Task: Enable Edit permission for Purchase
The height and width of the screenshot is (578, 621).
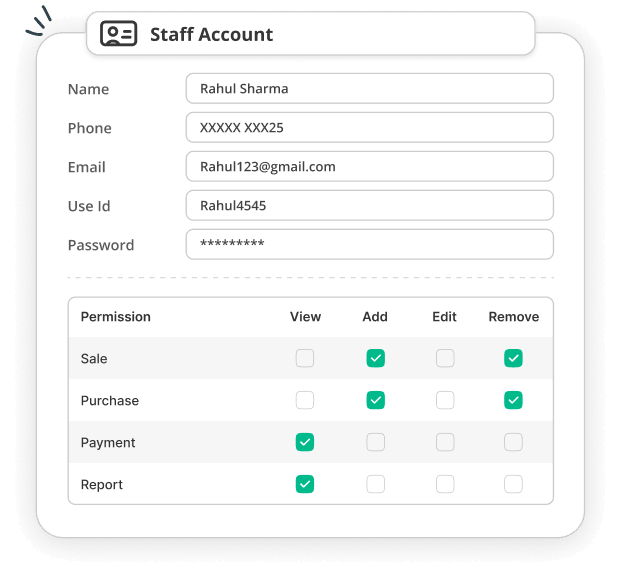Action: 445,400
